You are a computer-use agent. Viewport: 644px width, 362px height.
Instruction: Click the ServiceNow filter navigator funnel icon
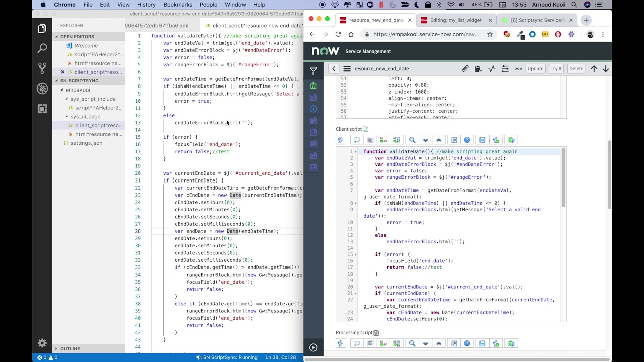(x=313, y=71)
